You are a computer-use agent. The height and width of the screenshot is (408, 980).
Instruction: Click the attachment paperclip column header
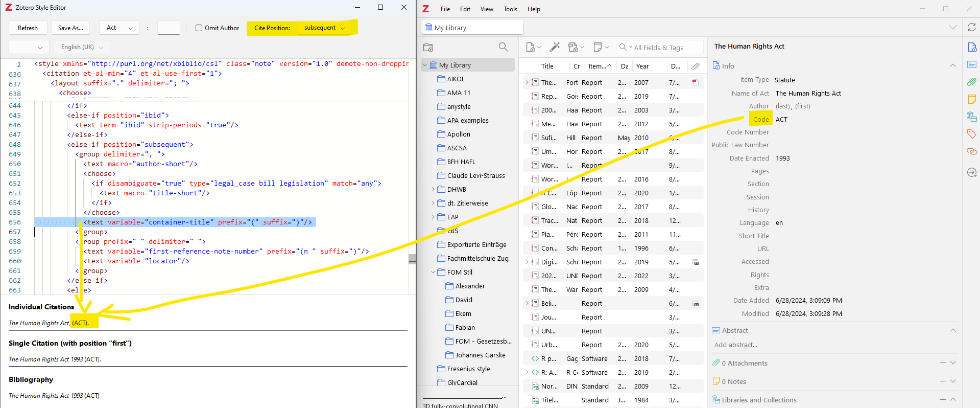click(696, 66)
